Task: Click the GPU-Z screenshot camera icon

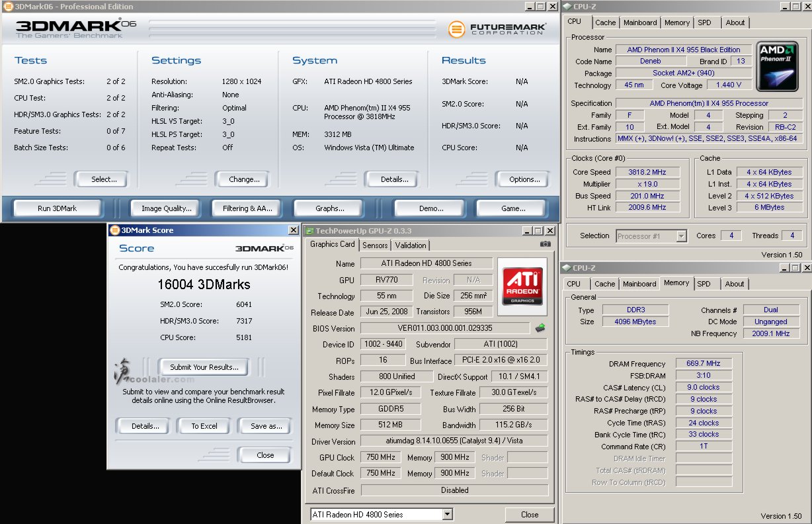Action: pos(545,244)
